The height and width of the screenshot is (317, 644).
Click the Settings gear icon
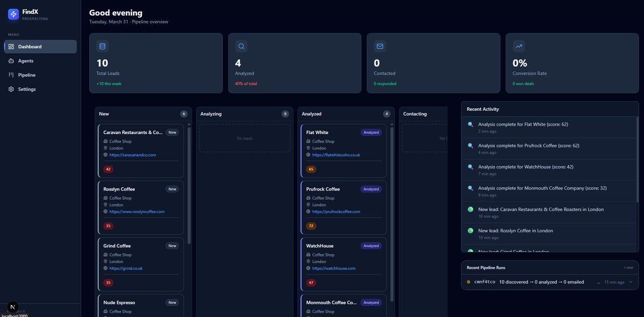[11, 89]
